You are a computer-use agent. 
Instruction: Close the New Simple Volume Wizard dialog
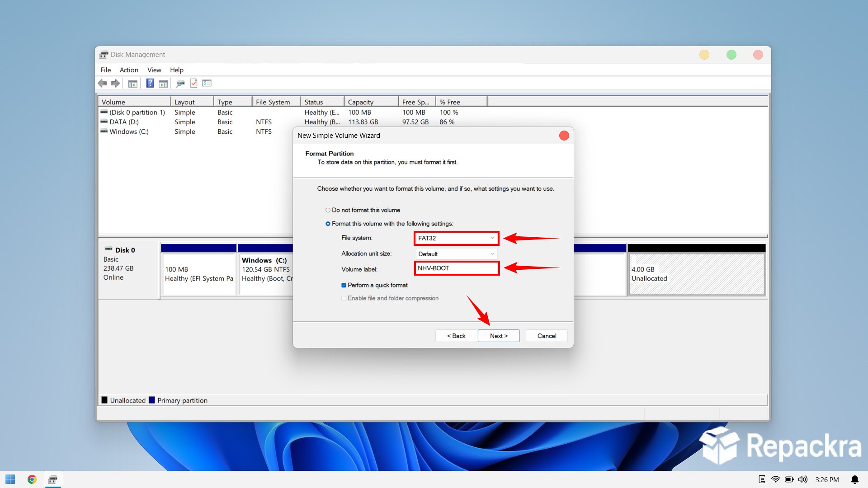coord(564,136)
